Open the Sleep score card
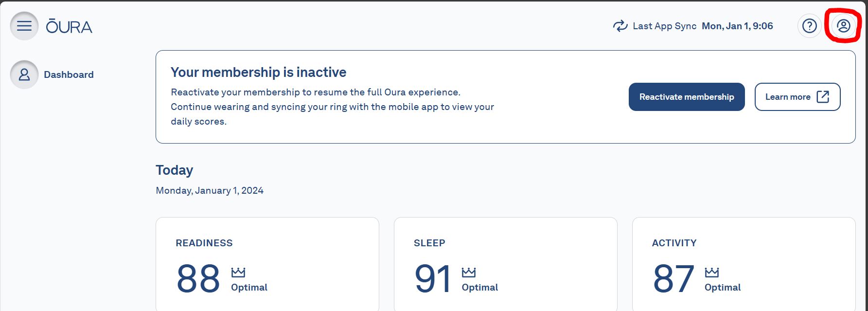This screenshot has width=868, height=311. (506, 264)
